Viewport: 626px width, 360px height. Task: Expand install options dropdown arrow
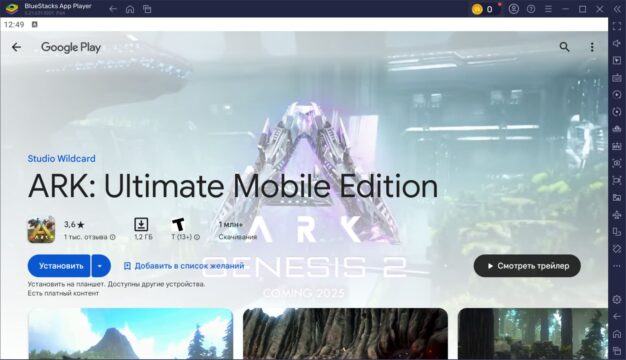[x=101, y=266]
